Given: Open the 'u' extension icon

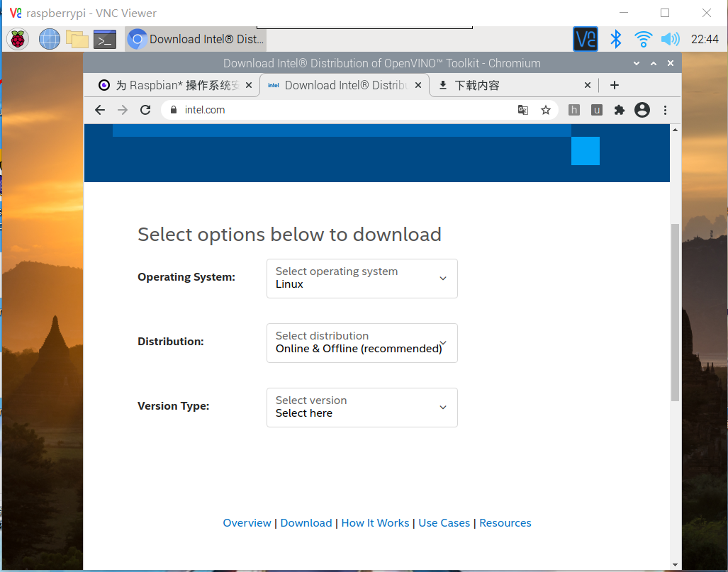Looking at the screenshot, I should click(x=597, y=110).
